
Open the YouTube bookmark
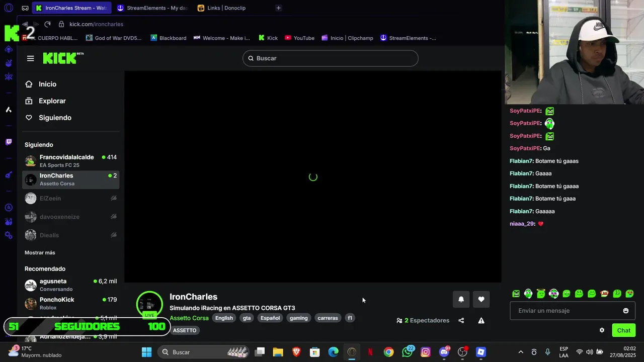[x=299, y=38]
